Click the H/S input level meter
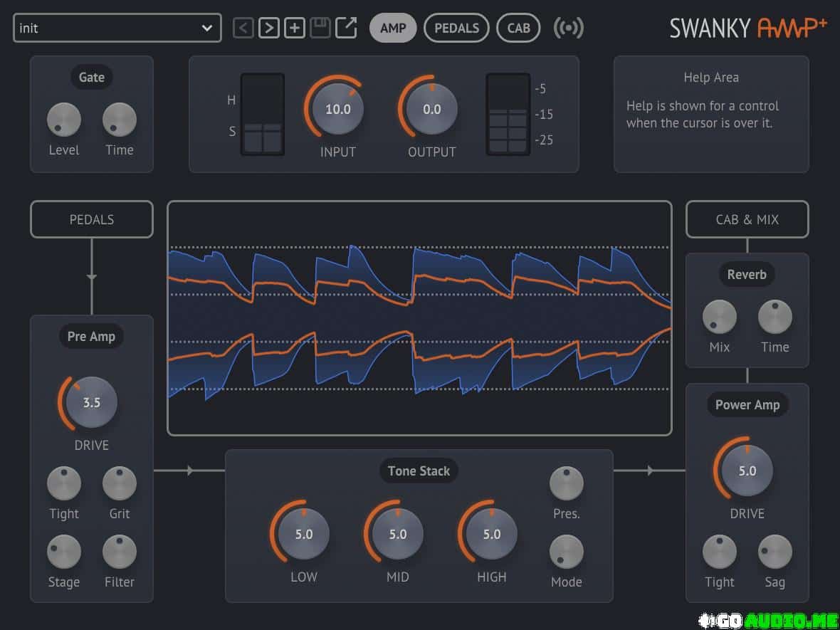This screenshot has height=630, width=840. pyautogui.click(x=263, y=114)
